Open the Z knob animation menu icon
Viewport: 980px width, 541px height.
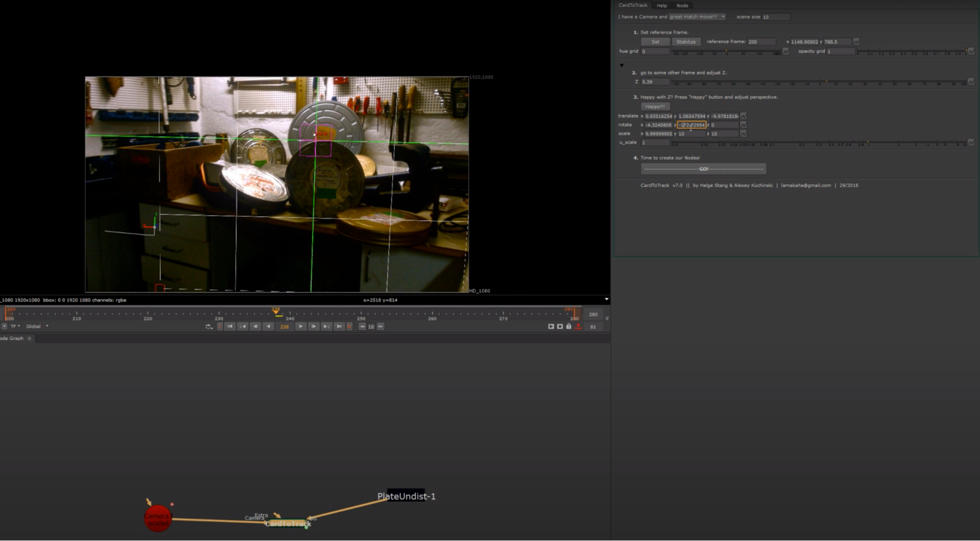(971, 81)
